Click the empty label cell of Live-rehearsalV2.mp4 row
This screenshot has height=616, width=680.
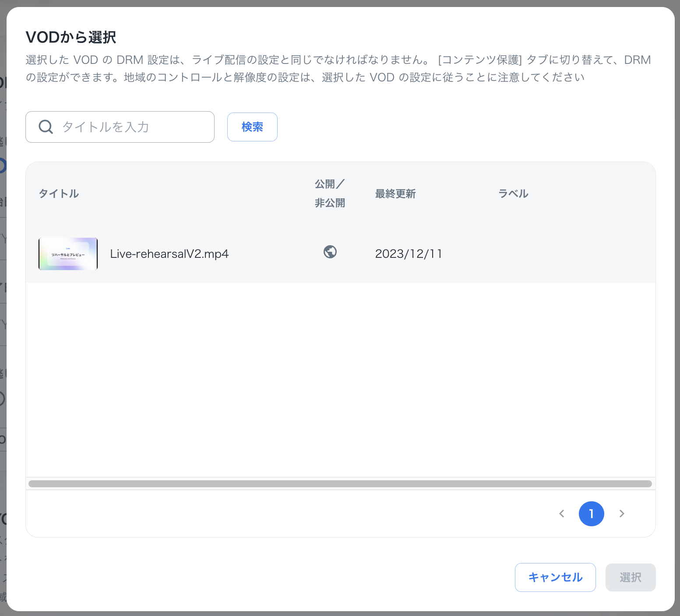coord(569,254)
